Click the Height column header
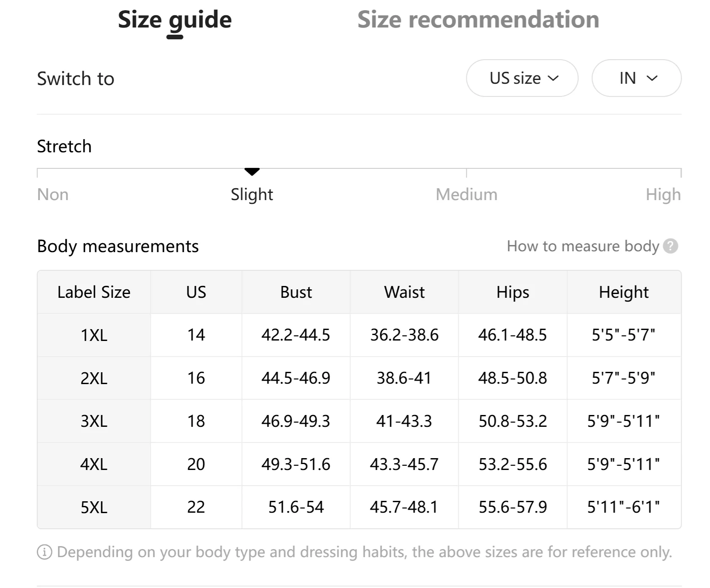This screenshot has height=588, width=710. coord(624,292)
